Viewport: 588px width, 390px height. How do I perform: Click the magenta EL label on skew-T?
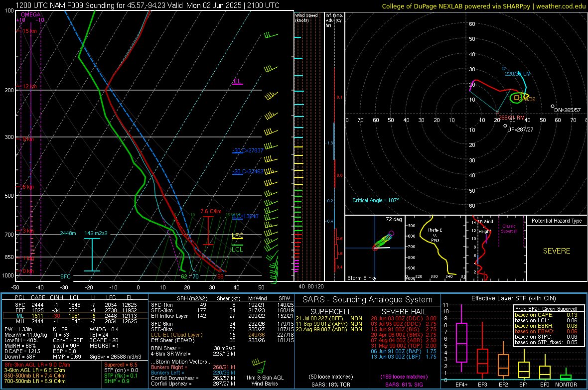[x=237, y=81]
